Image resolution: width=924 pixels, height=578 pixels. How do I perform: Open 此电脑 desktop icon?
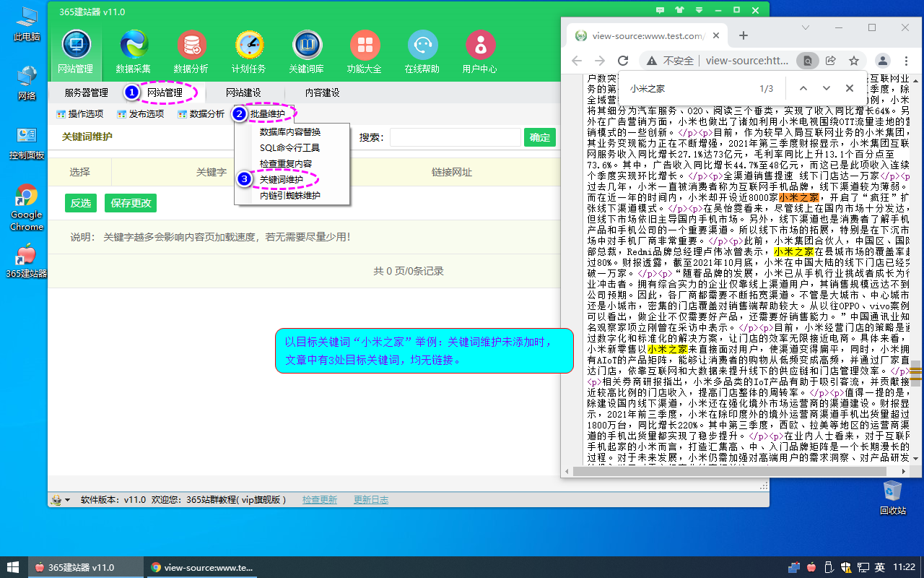[x=27, y=23]
